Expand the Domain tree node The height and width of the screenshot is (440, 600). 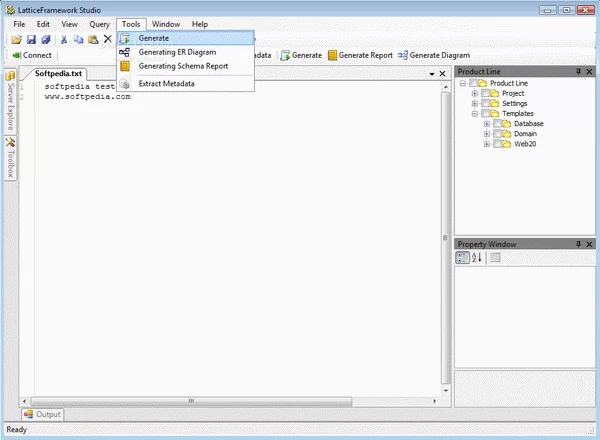(x=487, y=134)
